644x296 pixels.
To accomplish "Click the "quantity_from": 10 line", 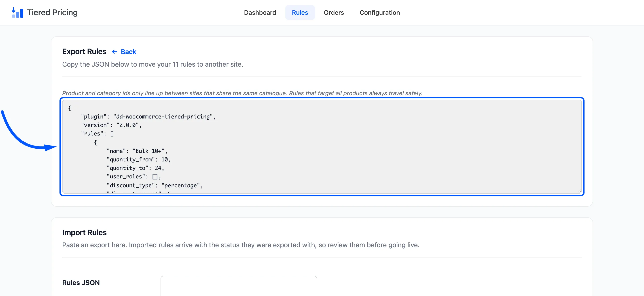I will coord(139,159).
